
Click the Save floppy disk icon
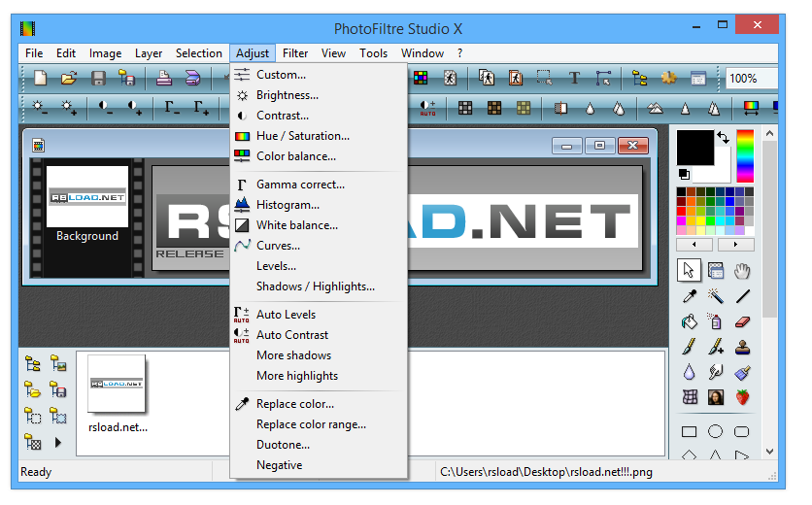(98, 79)
